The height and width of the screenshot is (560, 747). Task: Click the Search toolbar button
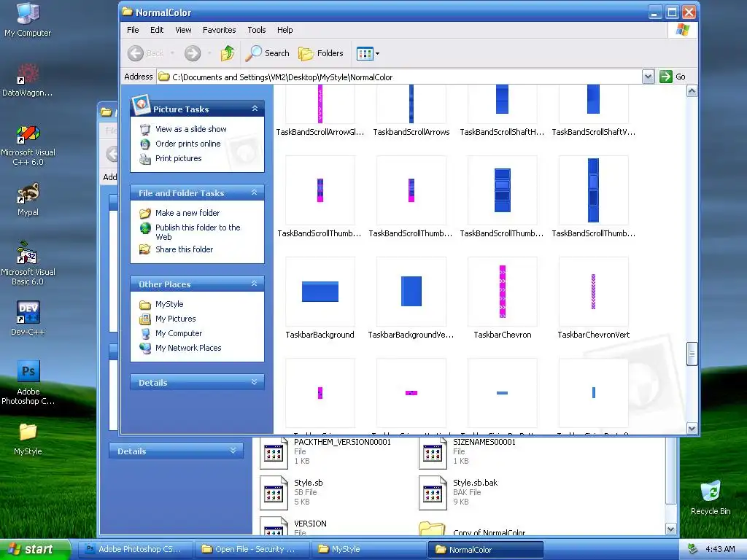coord(267,52)
